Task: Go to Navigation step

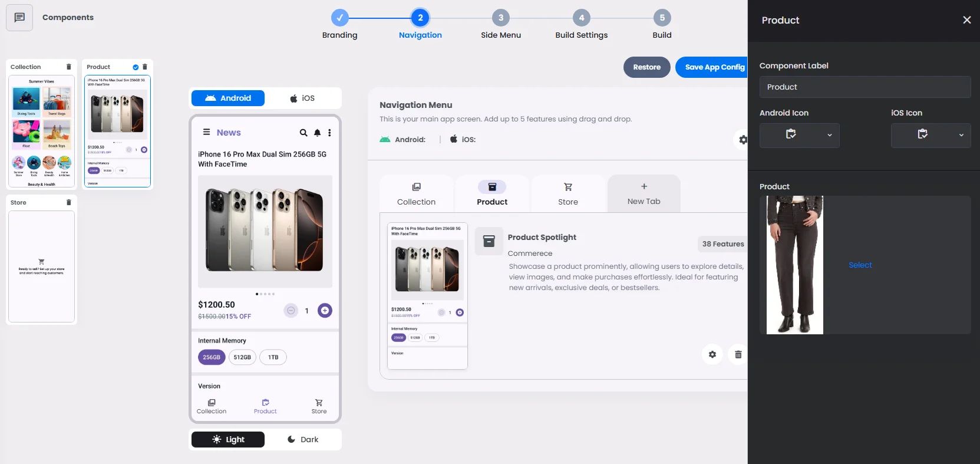Action: coord(420,25)
